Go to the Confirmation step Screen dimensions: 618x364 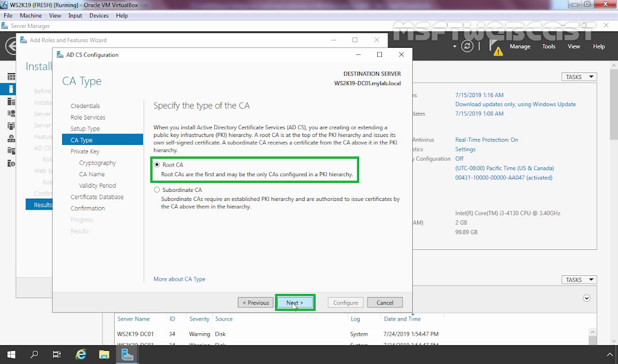tap(88, 208)
